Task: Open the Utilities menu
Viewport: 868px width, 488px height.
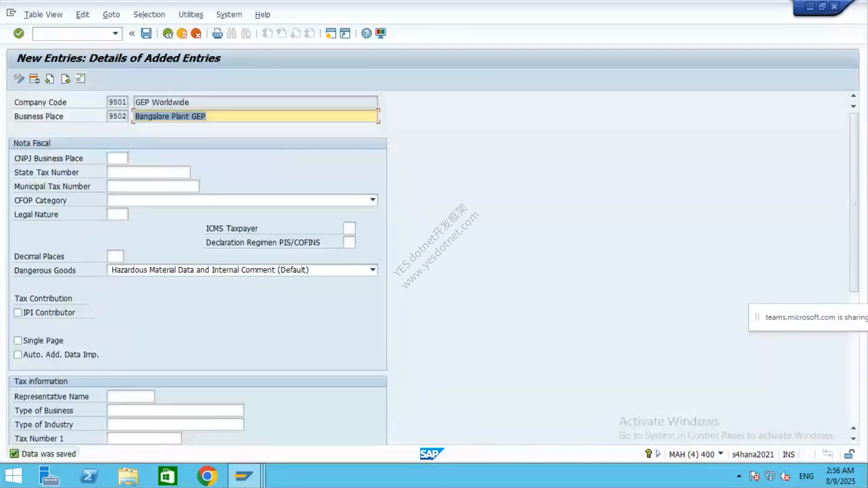Action: point(191,14)
